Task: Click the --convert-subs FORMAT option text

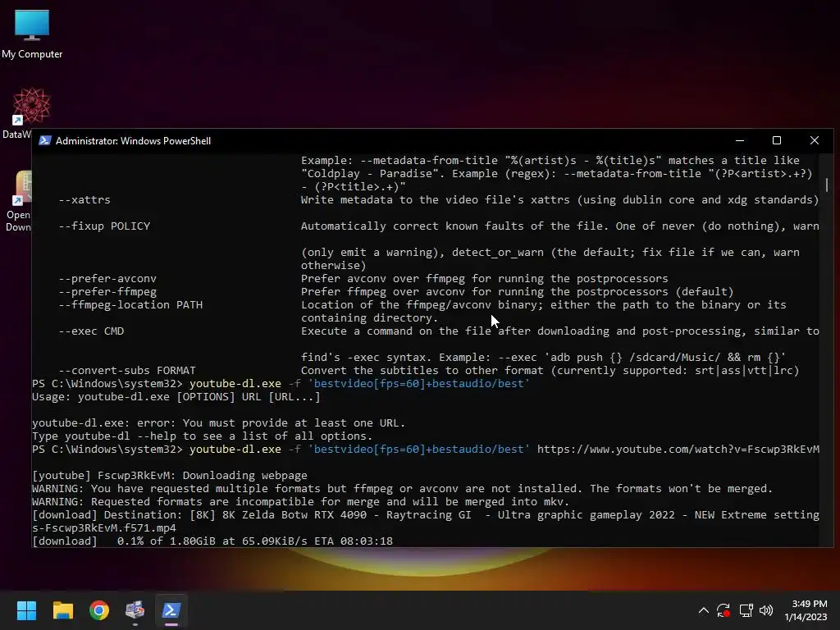Action: tap(127, 371)
